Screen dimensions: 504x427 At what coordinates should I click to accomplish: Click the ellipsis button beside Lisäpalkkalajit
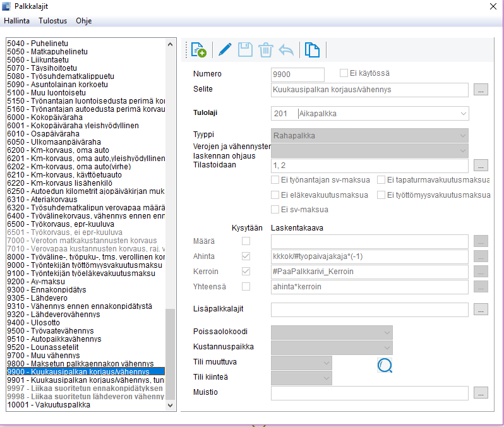(481, 310)
